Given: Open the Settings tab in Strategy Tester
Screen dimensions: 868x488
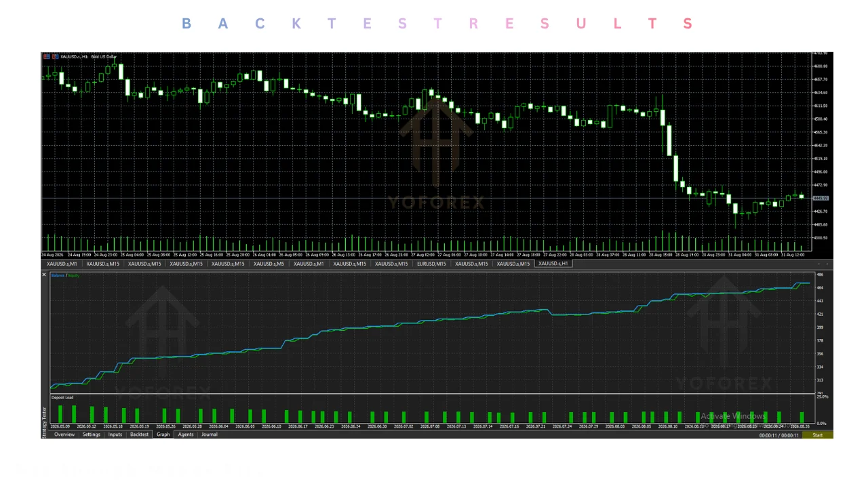Looking at the screenshot, I should [x=92, y=434].
